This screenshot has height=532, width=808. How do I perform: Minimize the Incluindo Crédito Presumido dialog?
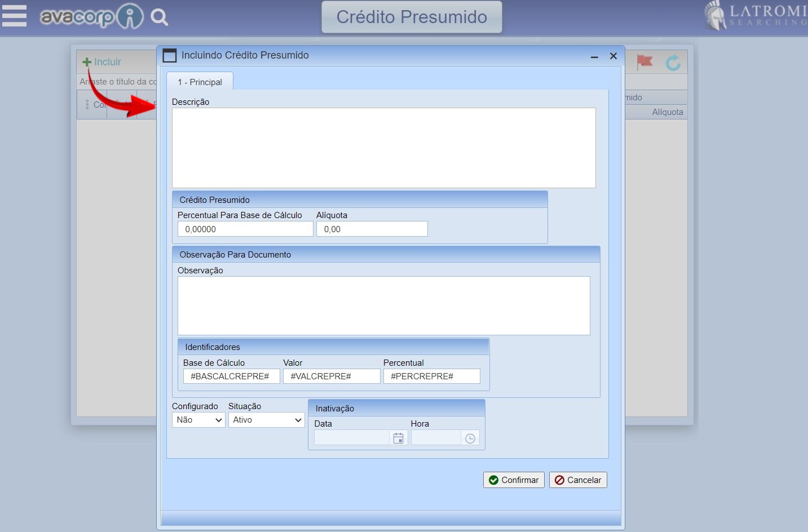594,56
